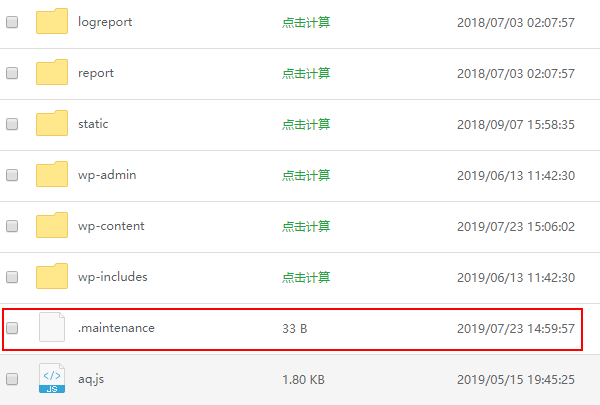Click 点击计算 for wp-includes folder
Viewport: 600px width, 405px height.
[305, 277]
